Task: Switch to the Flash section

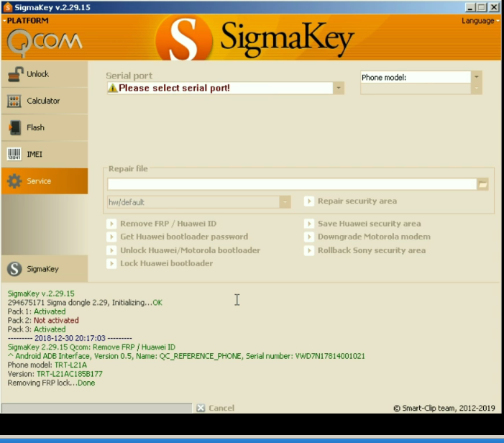Action: click(x=45, y=127)
